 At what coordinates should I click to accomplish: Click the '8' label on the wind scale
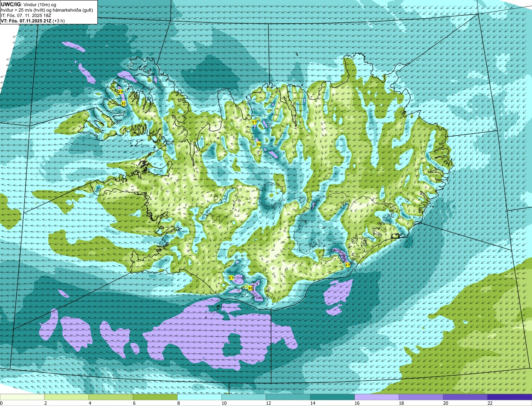click(x=178, y=403)
